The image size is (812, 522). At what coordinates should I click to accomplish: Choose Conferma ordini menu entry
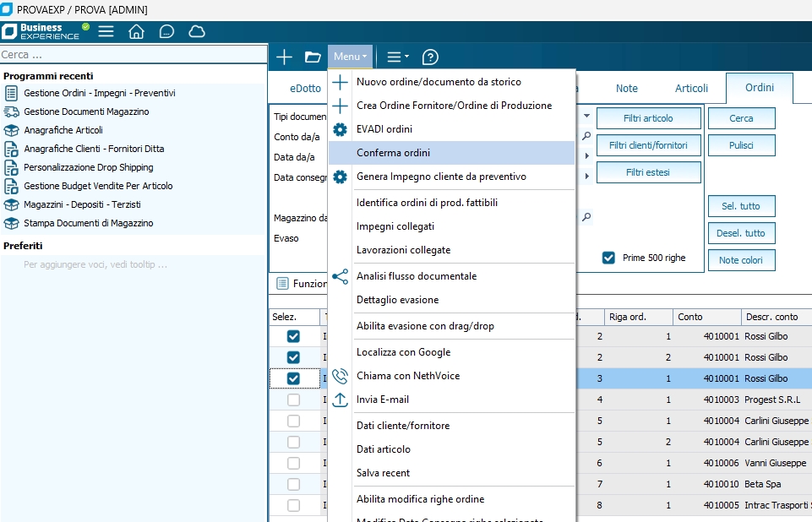(393, 153)
